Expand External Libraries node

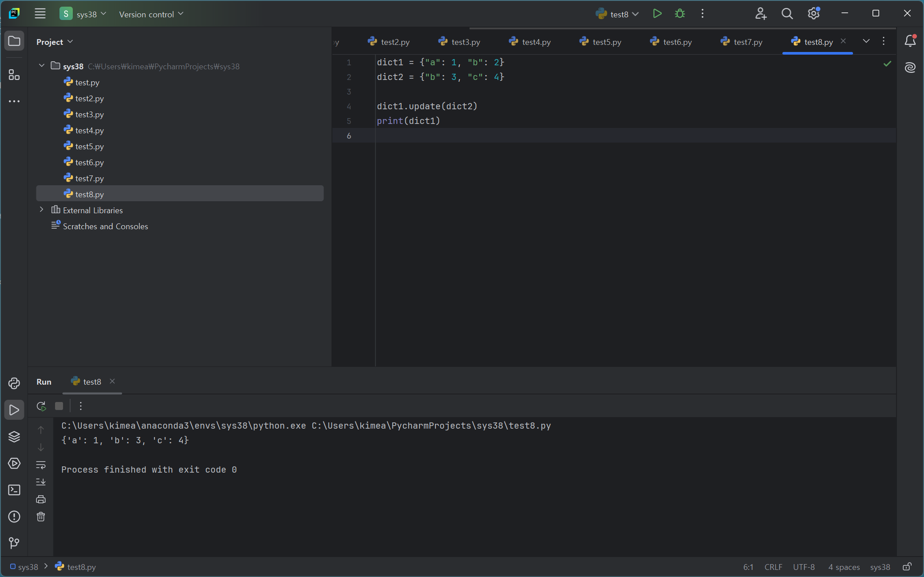point(42,210)
